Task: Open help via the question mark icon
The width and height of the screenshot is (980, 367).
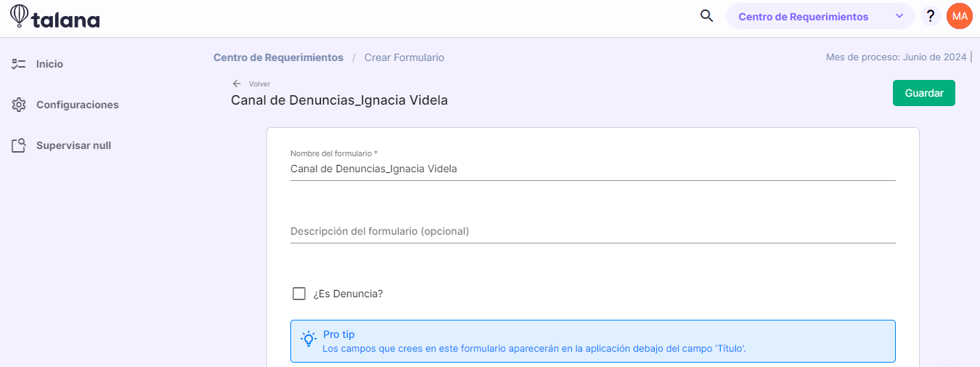Action: coord(931,16)
